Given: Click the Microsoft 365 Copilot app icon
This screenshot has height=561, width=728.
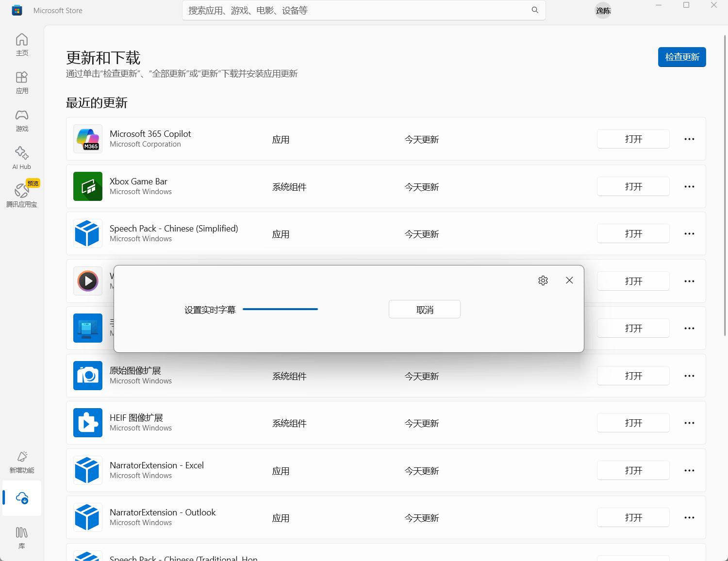Looking at the screenshot, I should pos(88,139).
